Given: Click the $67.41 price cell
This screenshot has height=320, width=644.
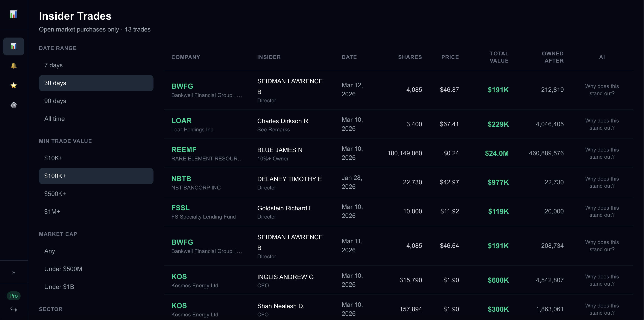Looking at the screenshot, I should 449,124.
